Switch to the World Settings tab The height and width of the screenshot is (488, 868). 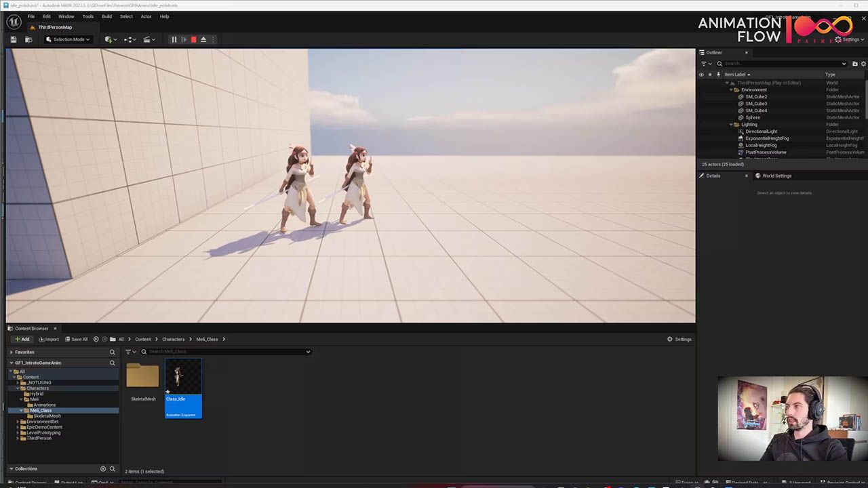[x=776, y=176]
